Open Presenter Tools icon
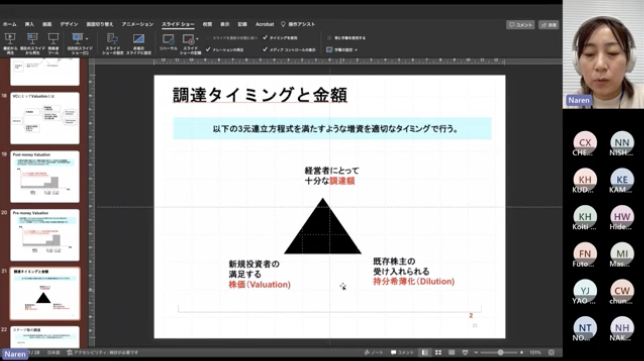Image resolution: width=644 pixels, height=361 pixels. point(53,38)
